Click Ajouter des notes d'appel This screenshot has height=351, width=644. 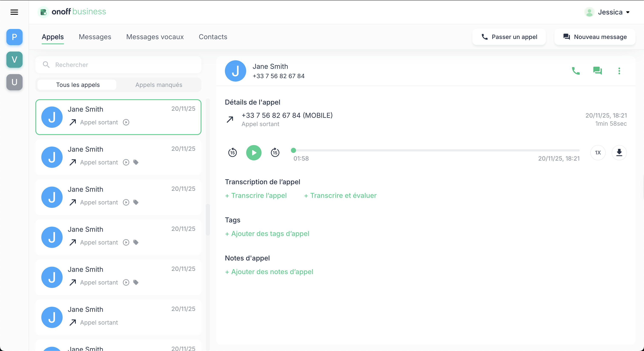pos(269,272)
